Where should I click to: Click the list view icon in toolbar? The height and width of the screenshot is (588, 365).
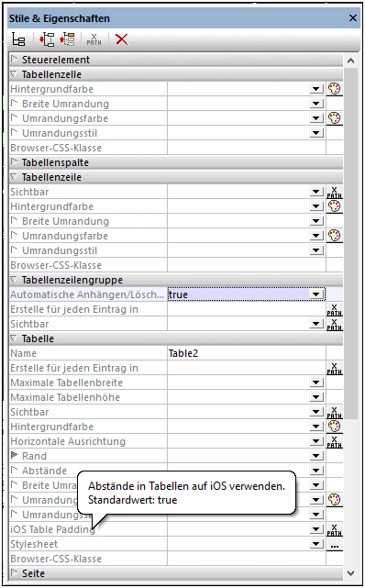pos(18,39)
